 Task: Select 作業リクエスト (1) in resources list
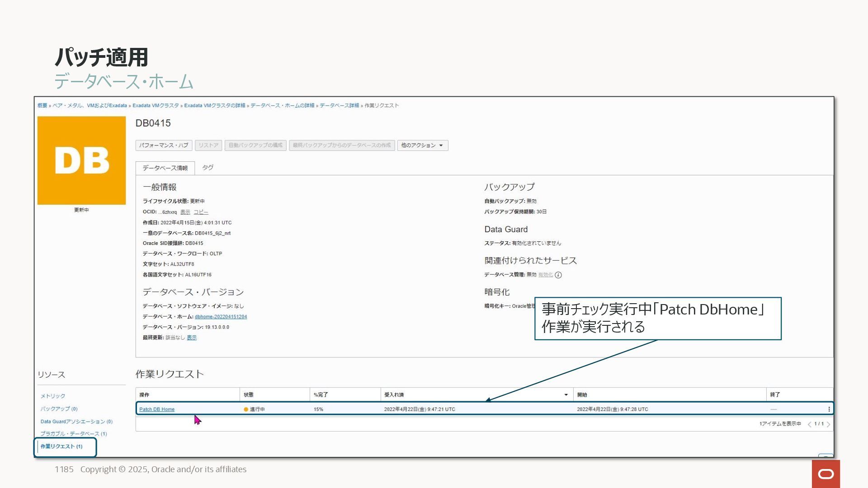pos(61,446)
